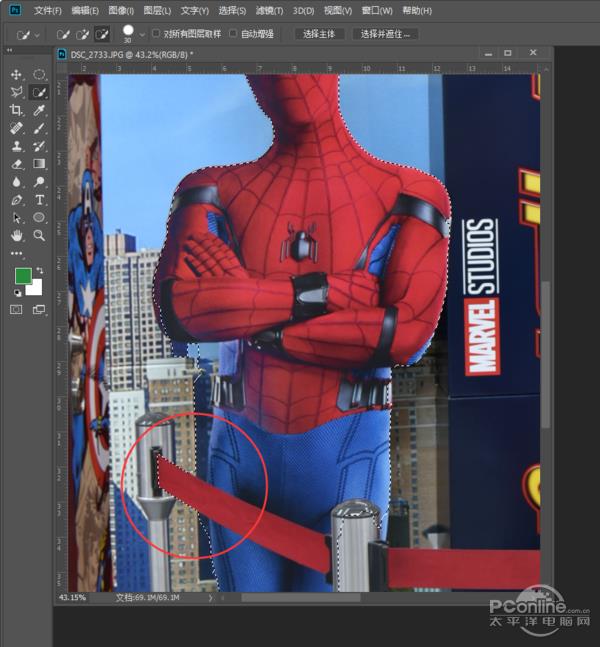The width and height of the screenshot is (600, 647).
Task: Change the screen mode
Action: pyautogui.click(x=39, y=309)
